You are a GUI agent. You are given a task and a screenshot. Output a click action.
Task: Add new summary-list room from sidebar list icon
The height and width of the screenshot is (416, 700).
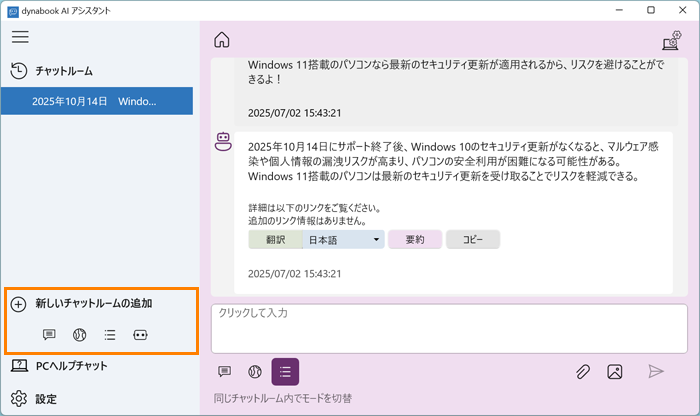[110, 334]
